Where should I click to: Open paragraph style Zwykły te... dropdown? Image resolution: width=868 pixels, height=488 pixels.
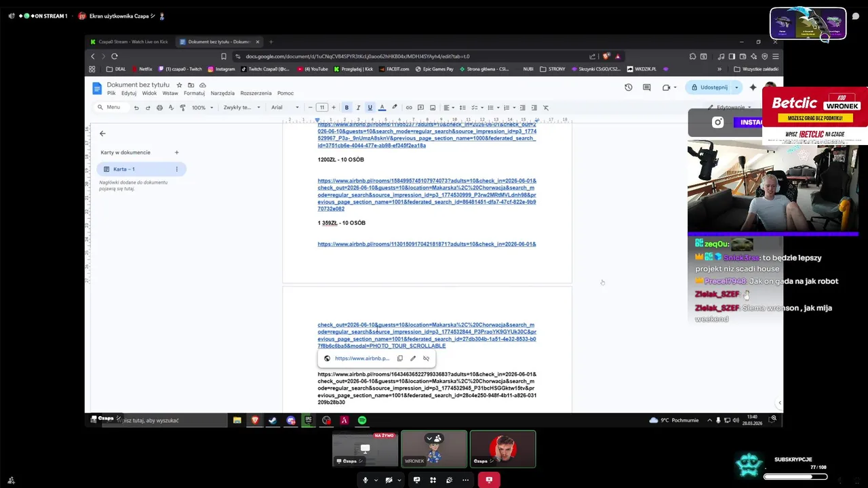pos(242,108)
